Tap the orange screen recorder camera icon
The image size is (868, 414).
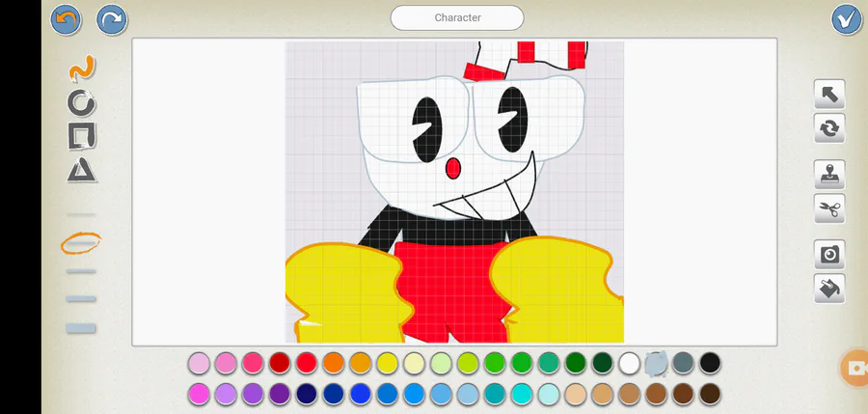[855, 368]
